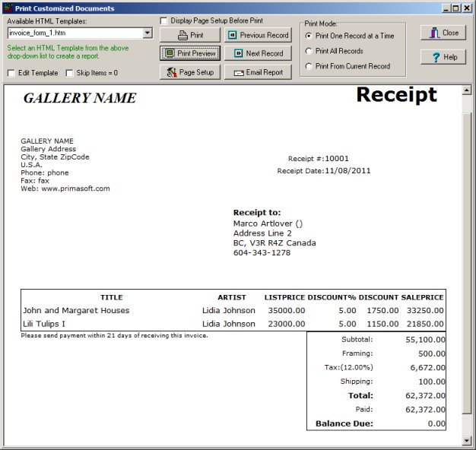Open Page Setup dialog
The height and width of the screenshot is (450, 476).
[190, 72]
